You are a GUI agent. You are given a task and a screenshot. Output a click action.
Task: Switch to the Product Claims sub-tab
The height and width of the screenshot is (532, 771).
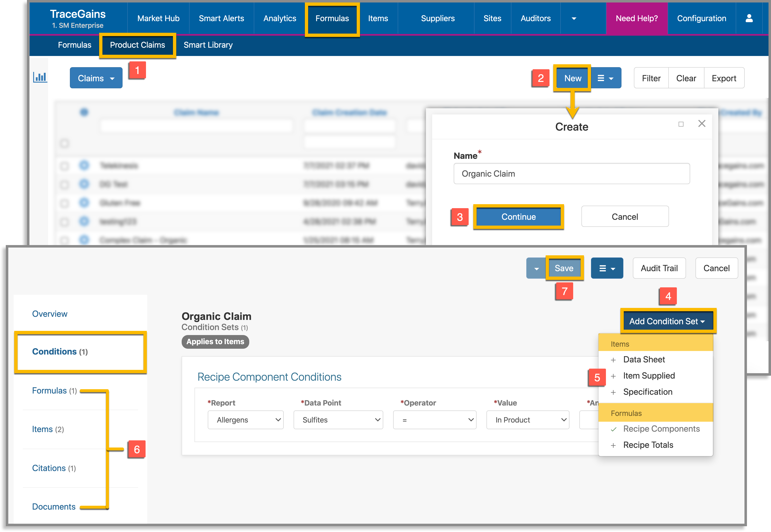(x=137, y=45)
